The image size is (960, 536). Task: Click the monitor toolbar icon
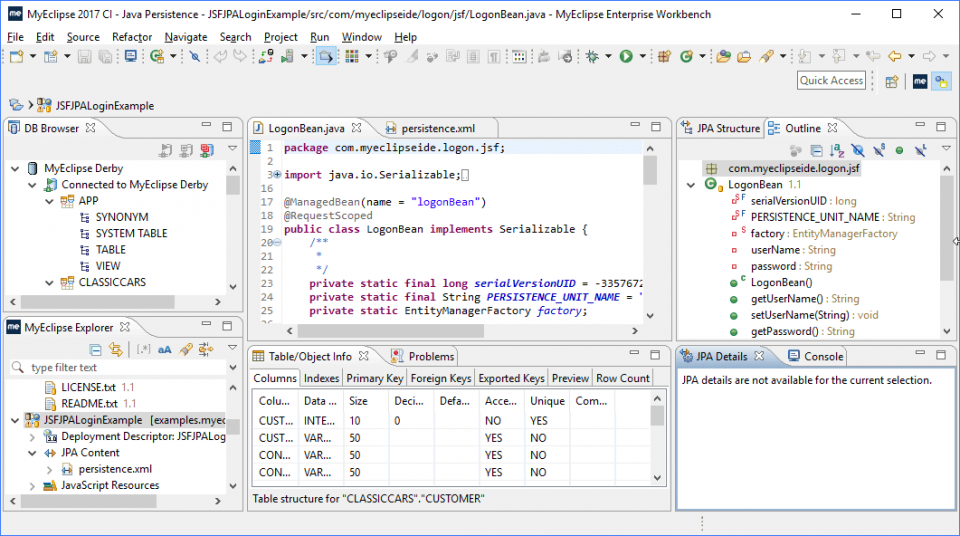130,56
